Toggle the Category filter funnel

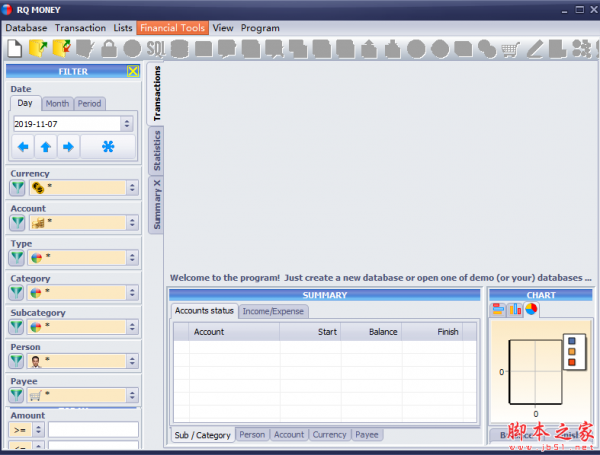[x=16, y=292]
